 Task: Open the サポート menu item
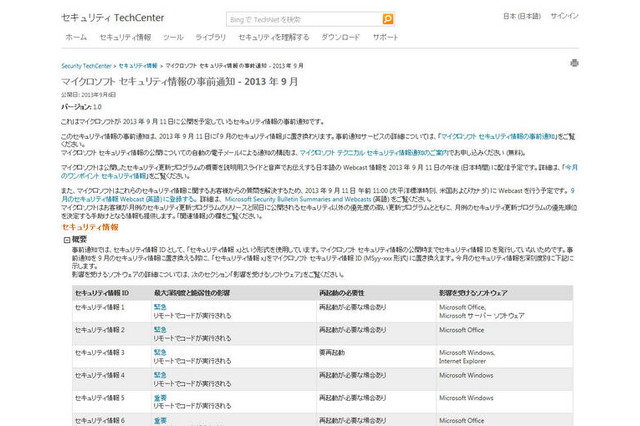[x=385, y=37]
